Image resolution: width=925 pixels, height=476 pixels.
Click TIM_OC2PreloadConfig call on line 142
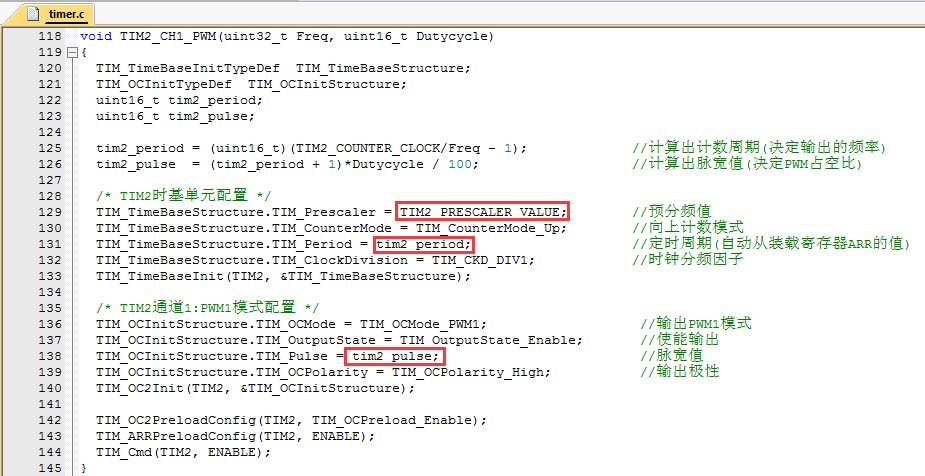click(291, 420)
